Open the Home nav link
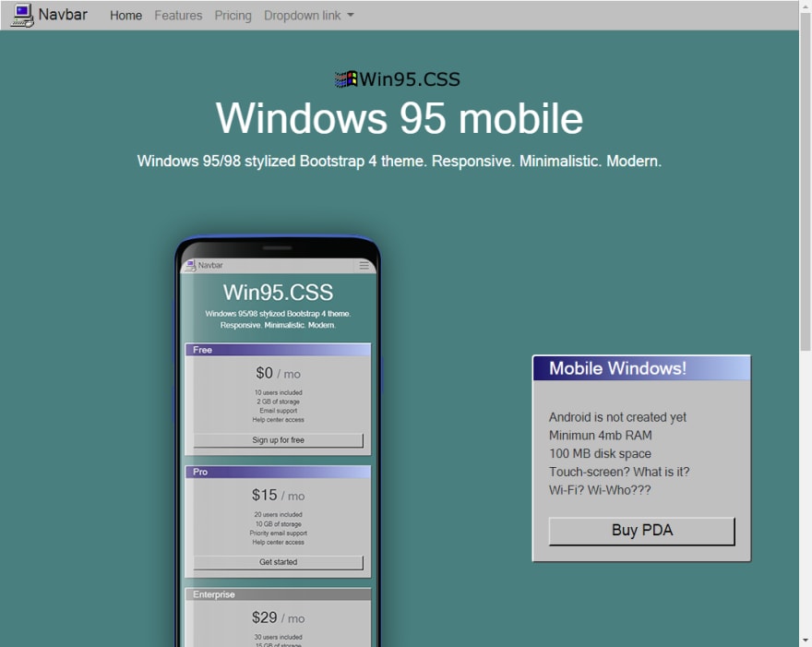Viewport: 812px width, 647px height. [x=125, y=16]
